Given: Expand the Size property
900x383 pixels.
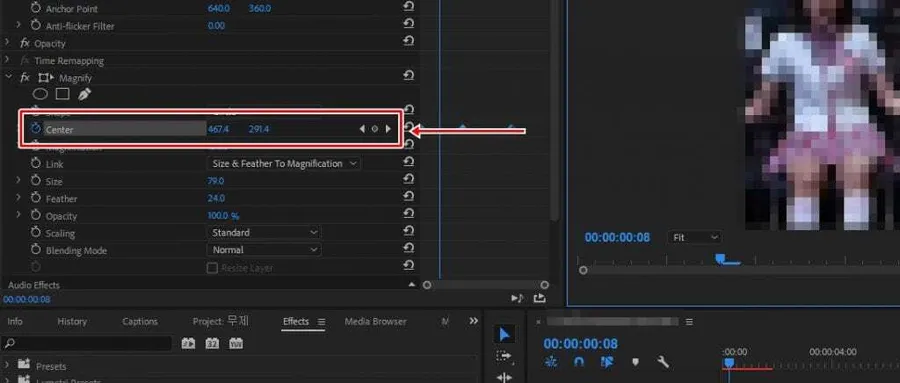Looking at the screenshot, I should tap(18, 181).
